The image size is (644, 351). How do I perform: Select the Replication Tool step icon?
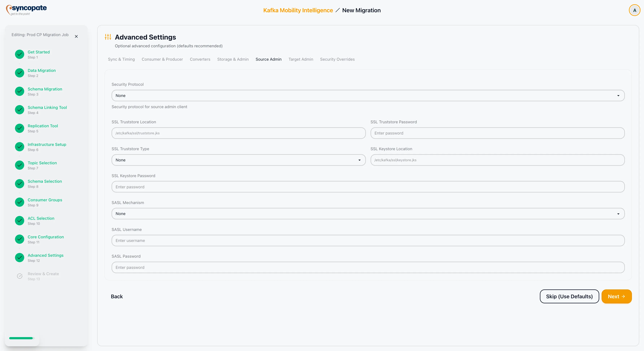tap(19, 128)
